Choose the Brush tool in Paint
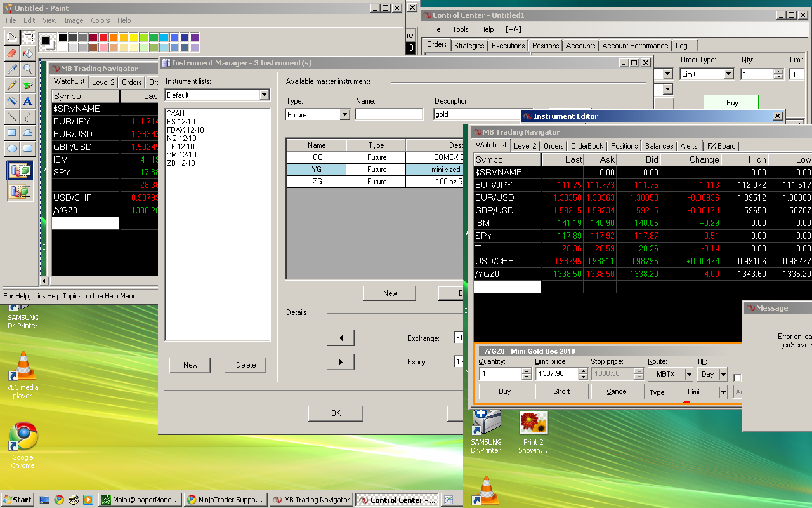Screen dimensions: 812x508 pyautogui.click(x=28, y=85)
